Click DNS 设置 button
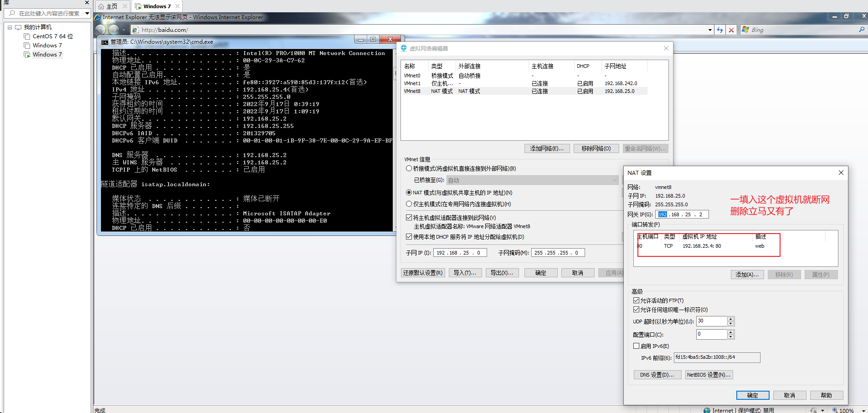This screenshot has height=413, width=868. click(657, 375)
